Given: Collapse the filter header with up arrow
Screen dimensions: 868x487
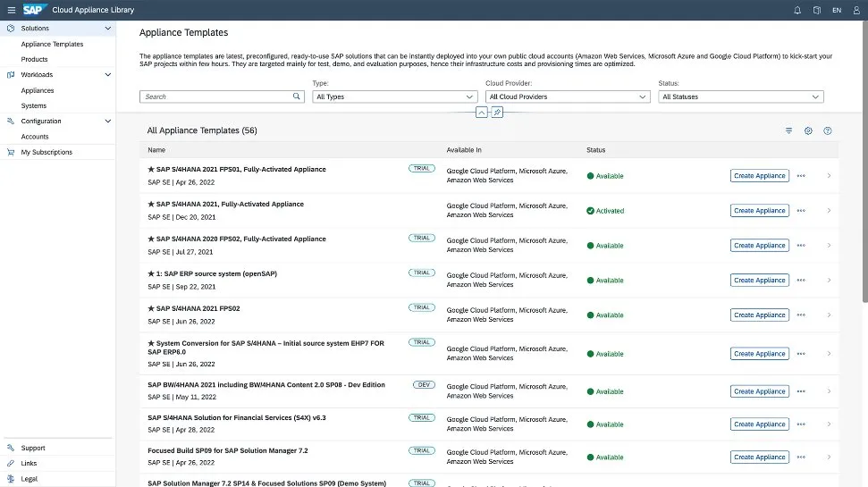Looking at the screenshot, I should [482, 113].
